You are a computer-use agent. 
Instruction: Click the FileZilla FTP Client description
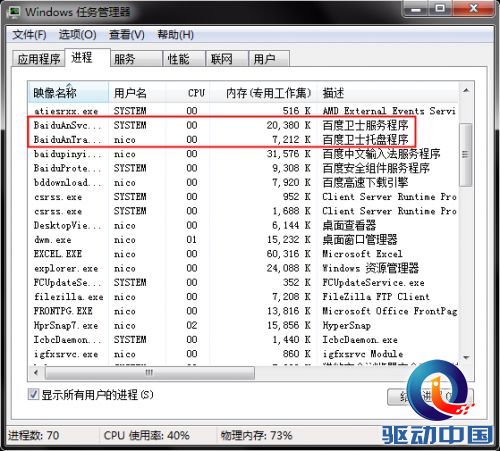point(376,297)
